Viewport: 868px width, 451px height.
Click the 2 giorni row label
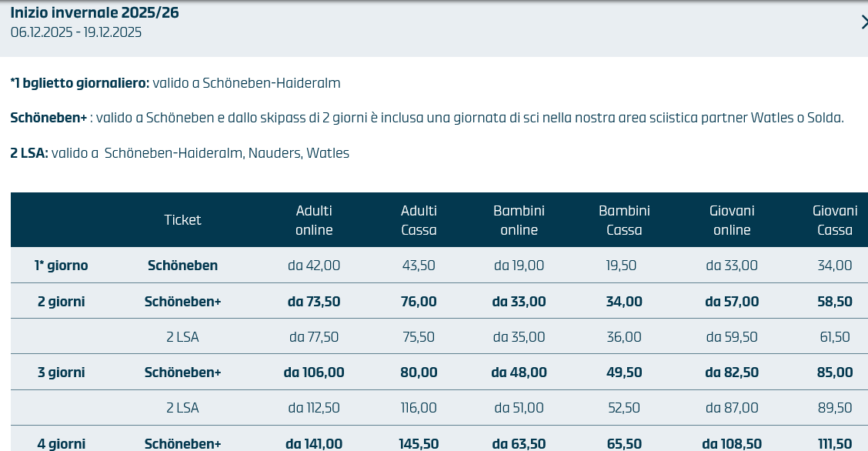click(x=62, y=302)
